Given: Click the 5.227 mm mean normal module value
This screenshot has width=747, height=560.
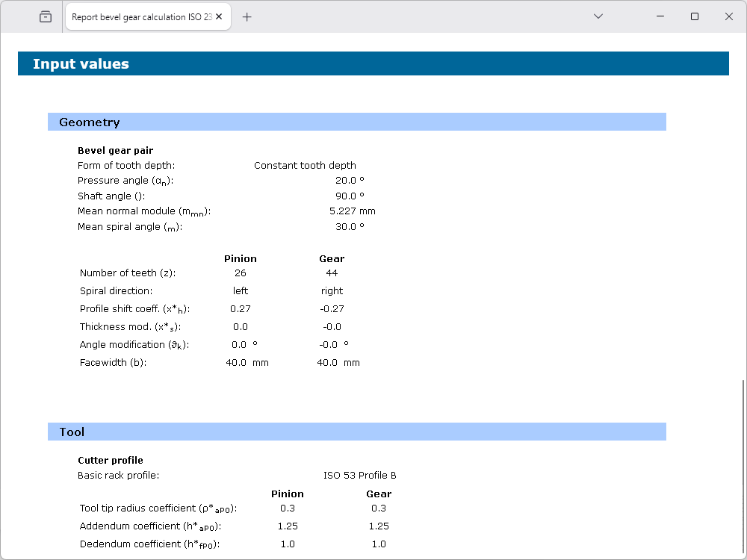Looking at the screenshot, I should point(352,211).
